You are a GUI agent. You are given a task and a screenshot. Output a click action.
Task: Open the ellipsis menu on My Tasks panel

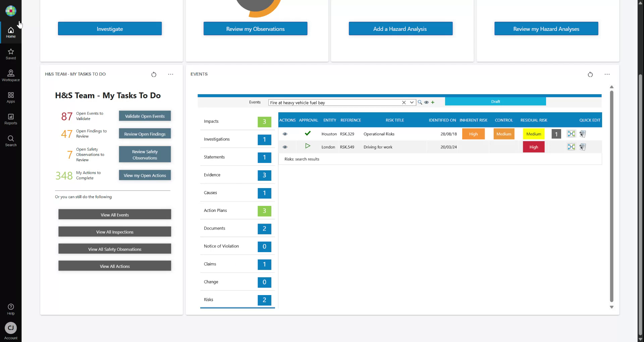pos(171,74)
